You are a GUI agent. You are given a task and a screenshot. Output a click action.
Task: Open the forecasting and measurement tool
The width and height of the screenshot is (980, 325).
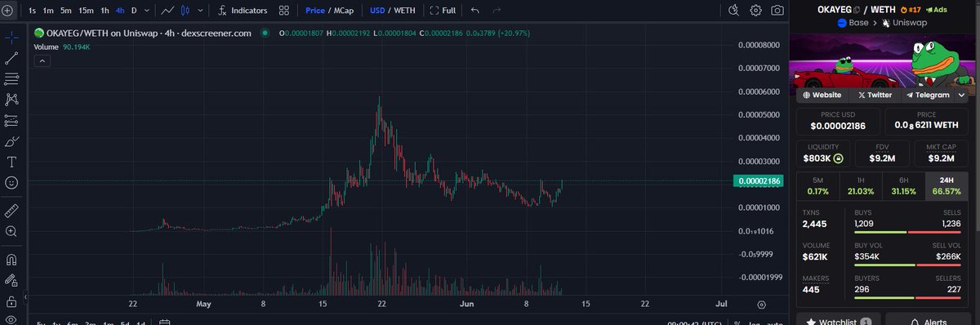[11, 121]
